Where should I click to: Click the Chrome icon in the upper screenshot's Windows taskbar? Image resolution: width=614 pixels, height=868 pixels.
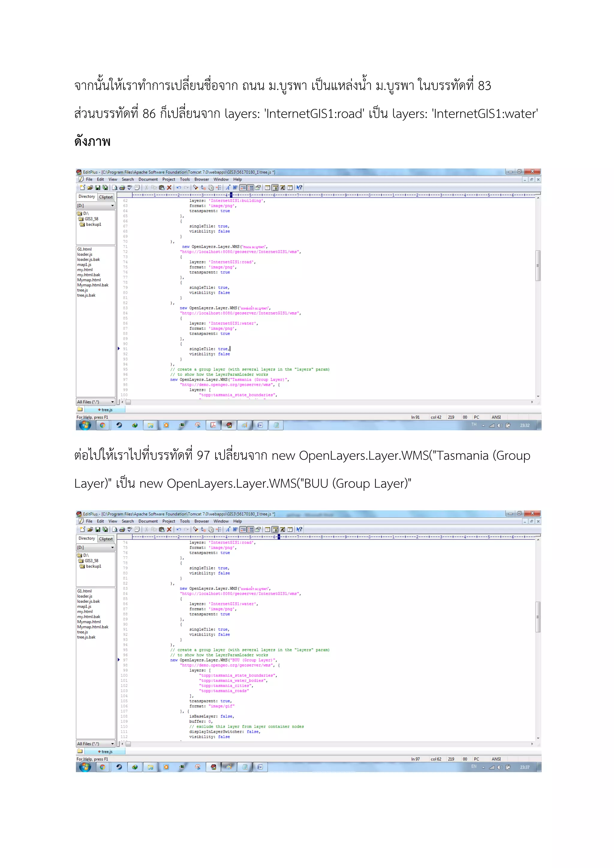click(102, 425)
